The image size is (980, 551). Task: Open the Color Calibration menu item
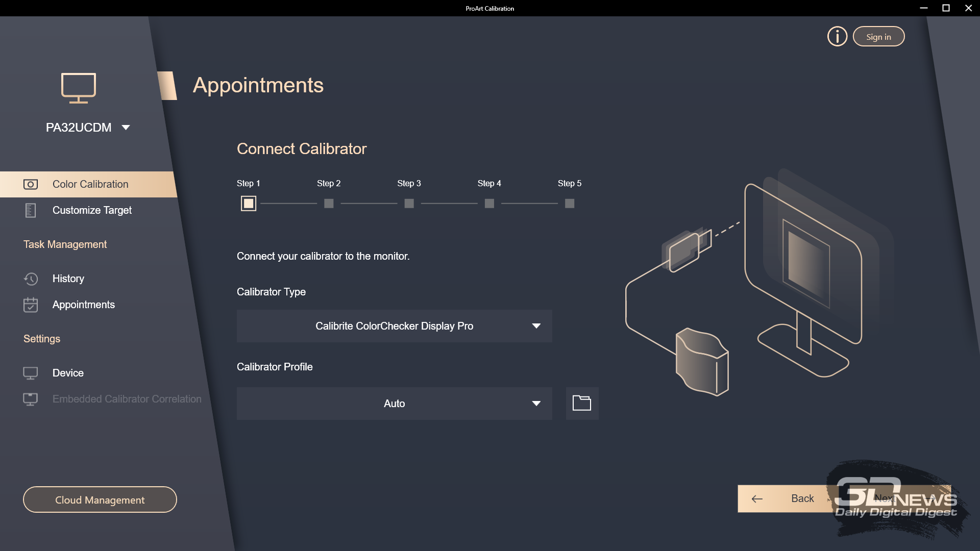(x=88, y=184)
